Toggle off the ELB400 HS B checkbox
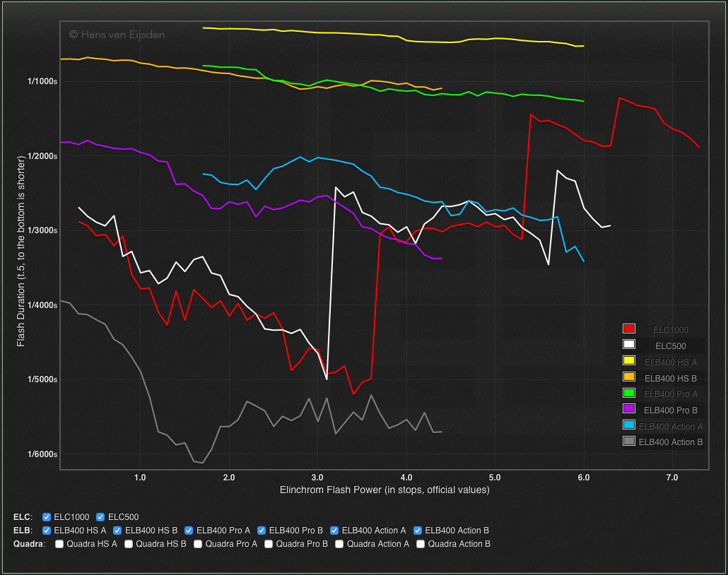This screenshot has height=575, width=728. [118, 530]
